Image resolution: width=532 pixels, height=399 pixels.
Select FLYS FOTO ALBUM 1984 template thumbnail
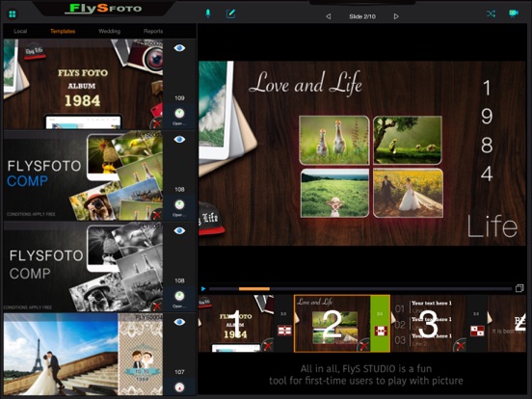[83, 84]
